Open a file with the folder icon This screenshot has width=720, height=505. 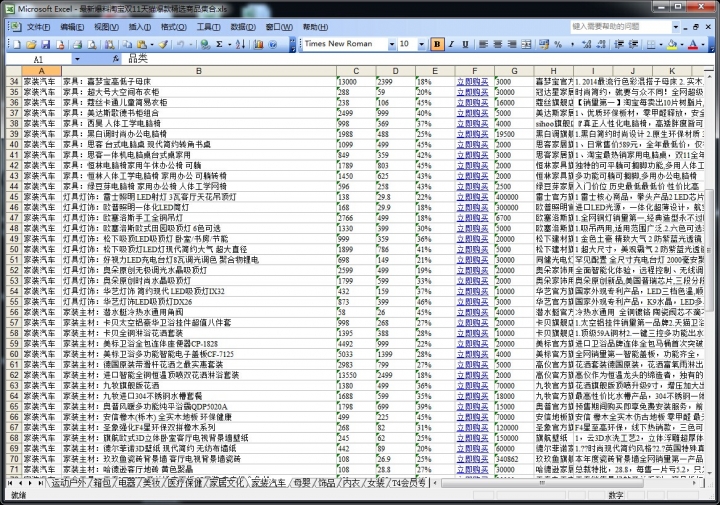[x=31, y=45]
